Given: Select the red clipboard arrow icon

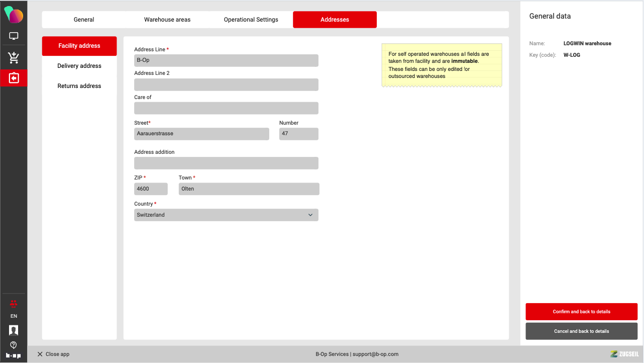Looking at the screenshot, I should [14, 78].
